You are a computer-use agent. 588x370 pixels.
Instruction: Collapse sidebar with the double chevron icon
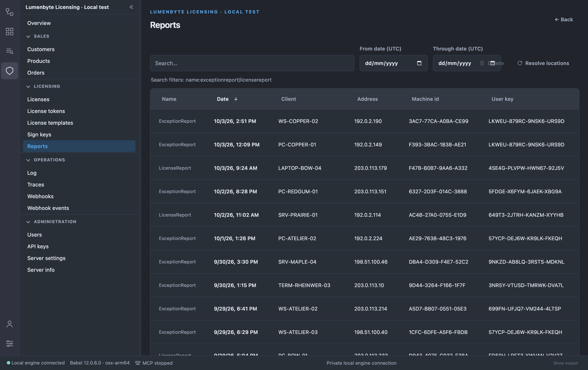[131, 7]
